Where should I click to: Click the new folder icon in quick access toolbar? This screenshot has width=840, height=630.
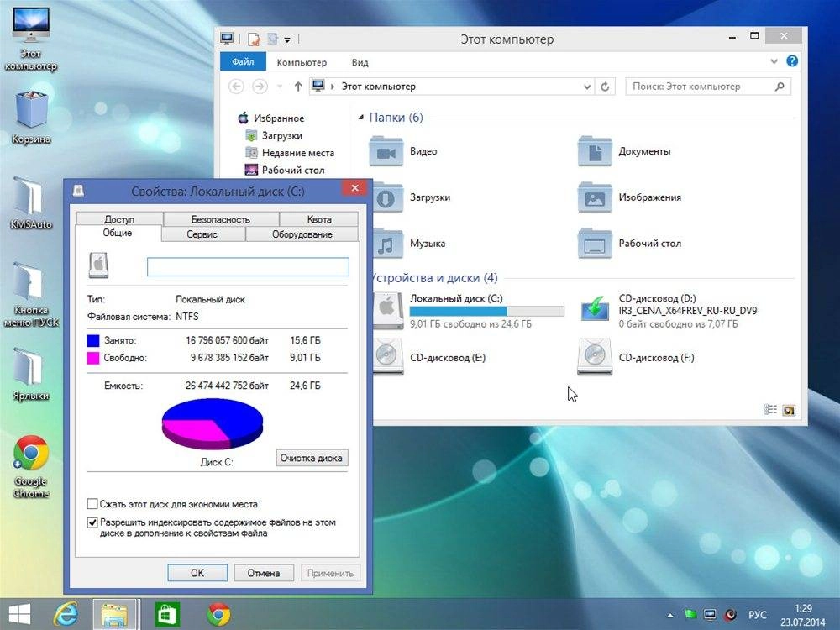pyautogui.click(x=272, y=39)
